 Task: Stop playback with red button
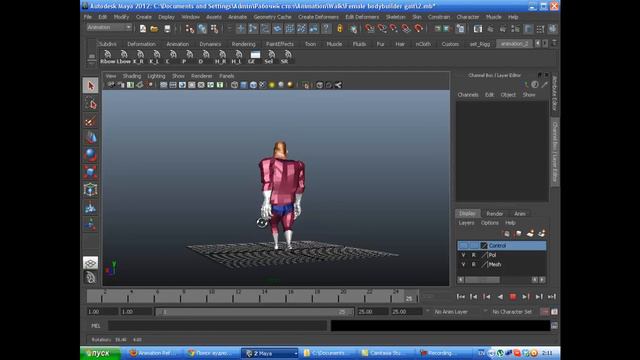(513, 297)
